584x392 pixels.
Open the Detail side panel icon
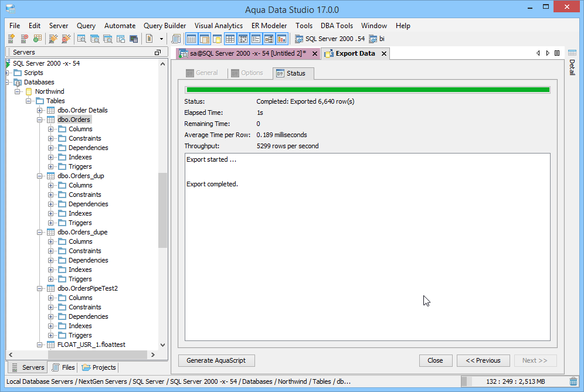572,53
